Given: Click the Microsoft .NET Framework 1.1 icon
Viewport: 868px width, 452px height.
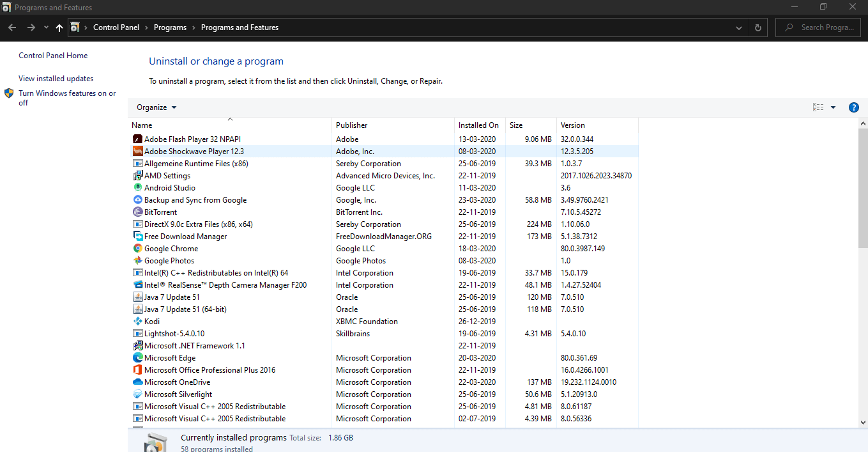Looking at the screenshot, I should tap(137, 346).
